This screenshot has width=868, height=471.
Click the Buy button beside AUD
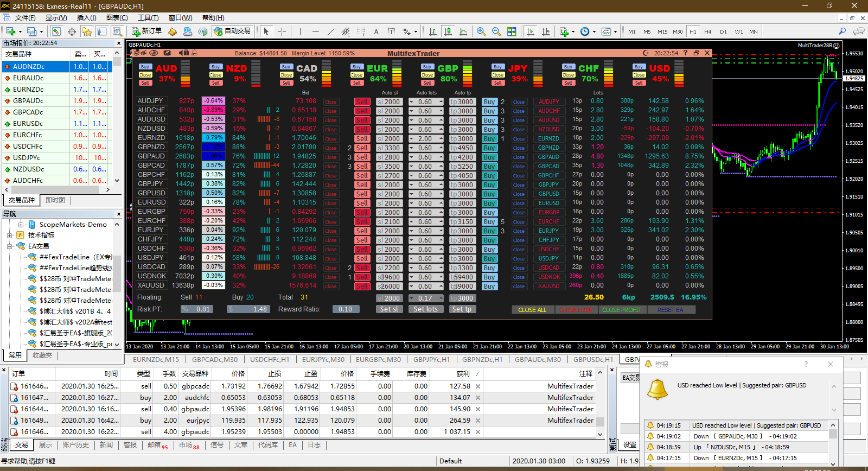coord(145,67)
